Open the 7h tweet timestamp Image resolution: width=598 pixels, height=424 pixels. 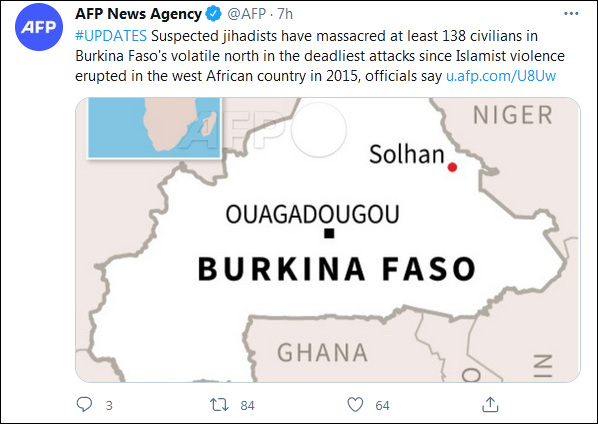285,14
